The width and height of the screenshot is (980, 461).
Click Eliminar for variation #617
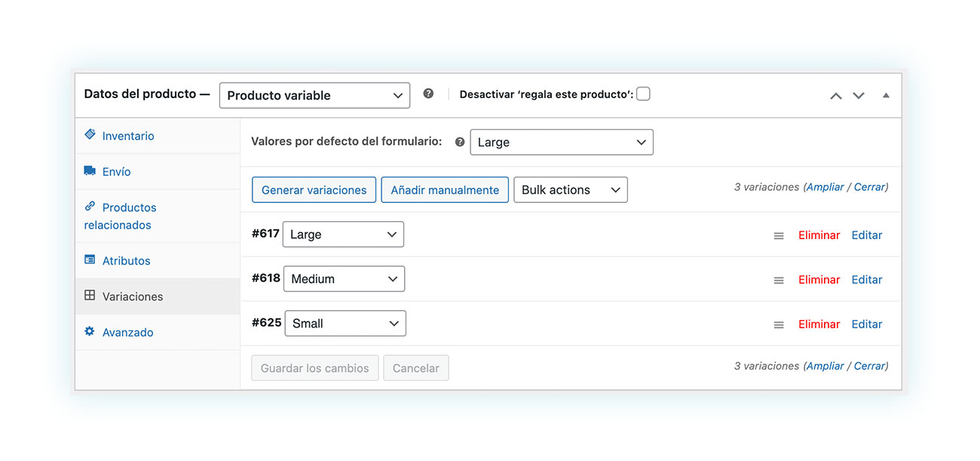[x=819, y=235]
